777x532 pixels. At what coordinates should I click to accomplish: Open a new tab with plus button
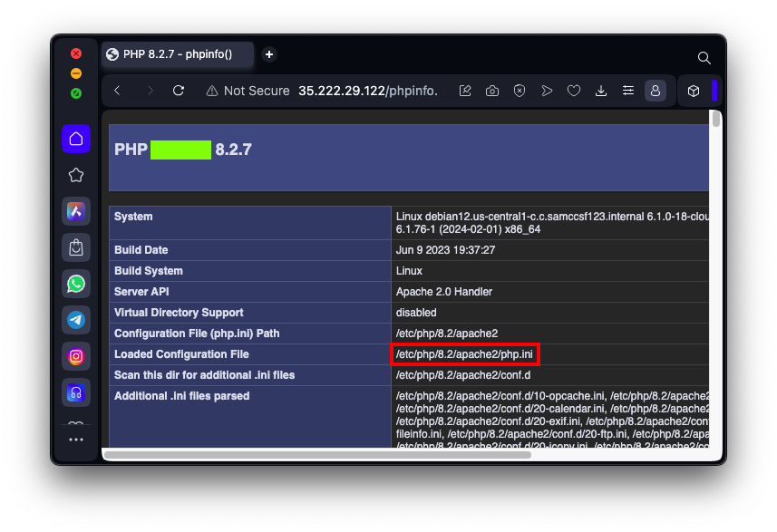[269, 54]
